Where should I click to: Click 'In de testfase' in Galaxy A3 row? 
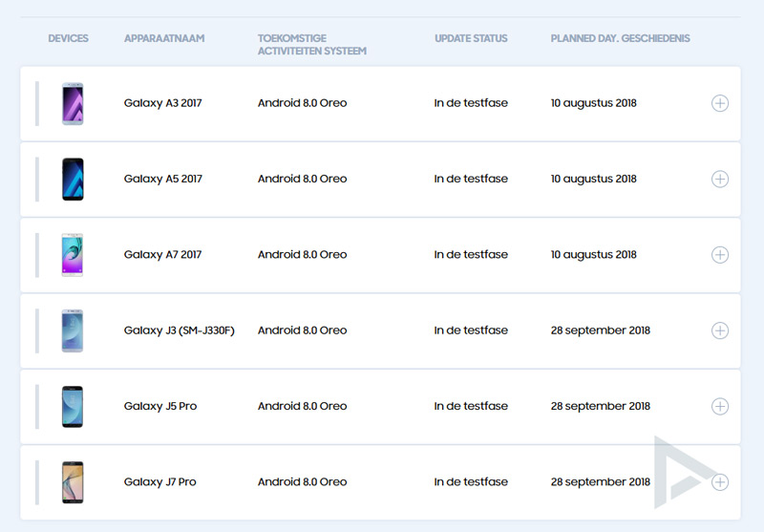click(471, 103)
